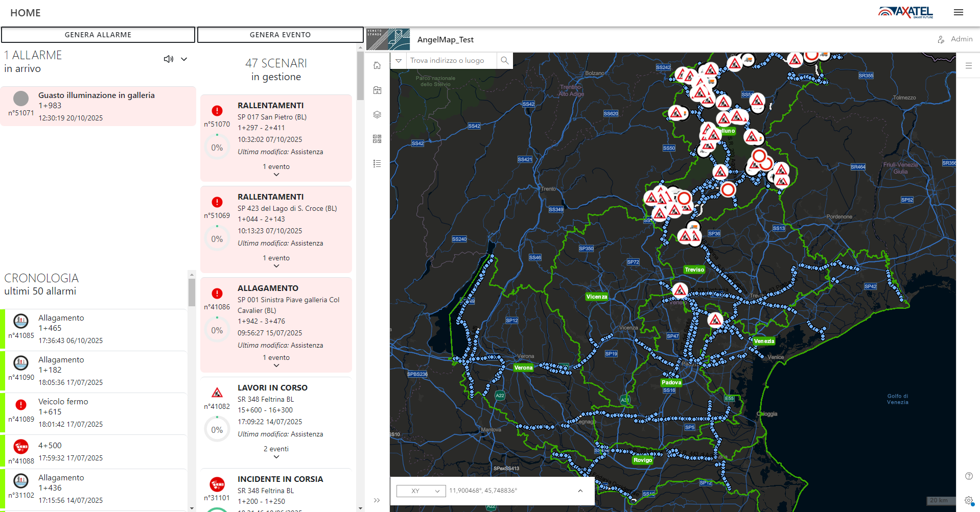This screenshot has width=980, height=512.
Task: Open the Admin user account
Action: [955, 39]
